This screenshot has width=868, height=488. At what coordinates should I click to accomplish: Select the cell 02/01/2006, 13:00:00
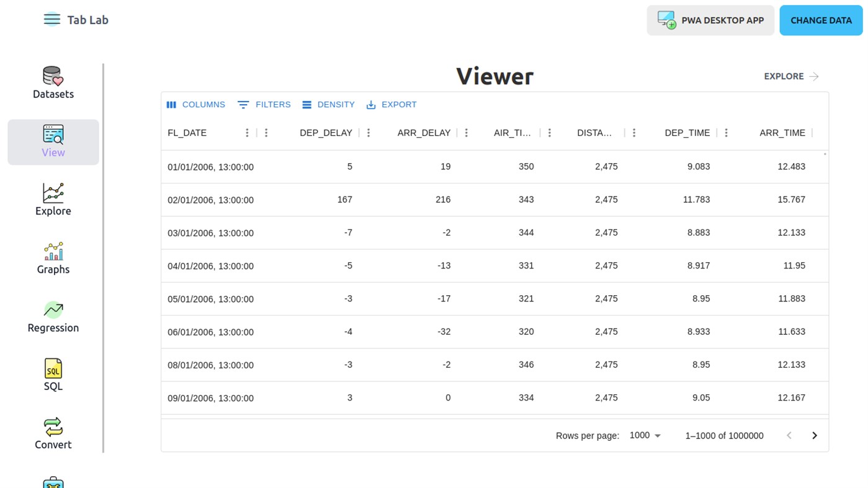pyautogui.click(x=210, y=200)
